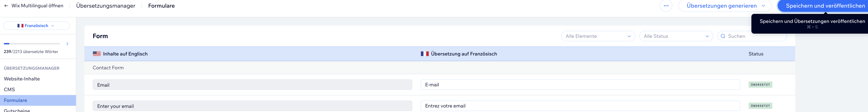Edit the French translation field "E-mail"
Viewport: 868px width, 112px height.
click(x=580, y=85)
